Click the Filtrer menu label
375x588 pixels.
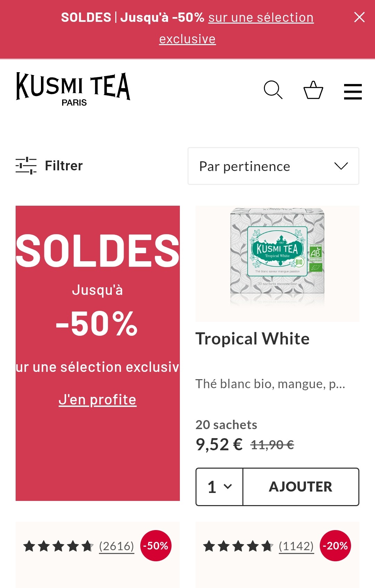click(64, 165)
